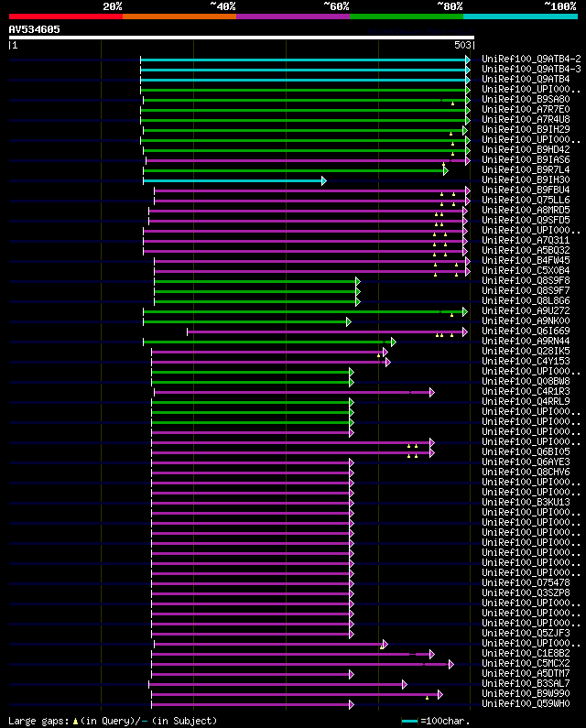Open hit UniRef100_A7R7E0
586x728 pixels.
click(526, 110)
